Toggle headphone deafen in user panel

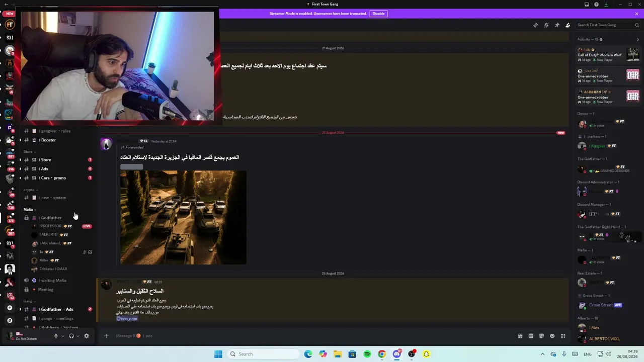click(71, 336)
